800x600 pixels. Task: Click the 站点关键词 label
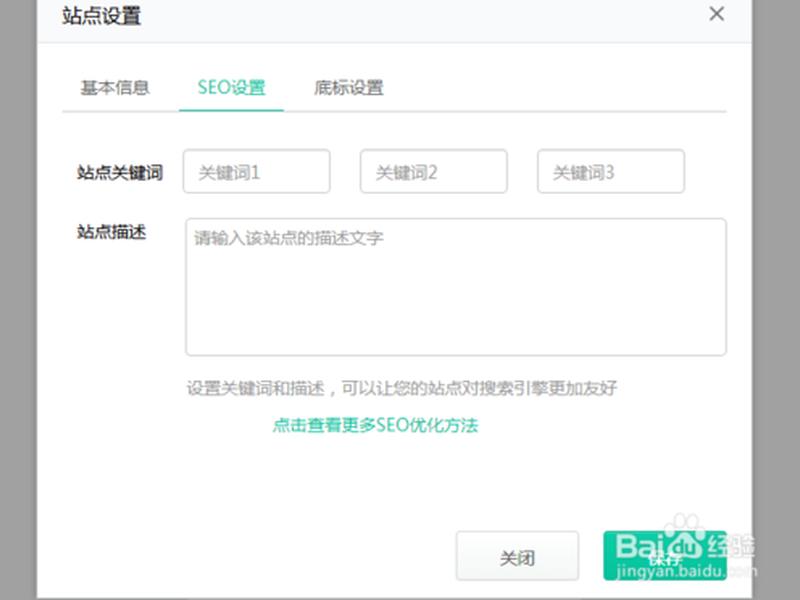click(120, 172)
